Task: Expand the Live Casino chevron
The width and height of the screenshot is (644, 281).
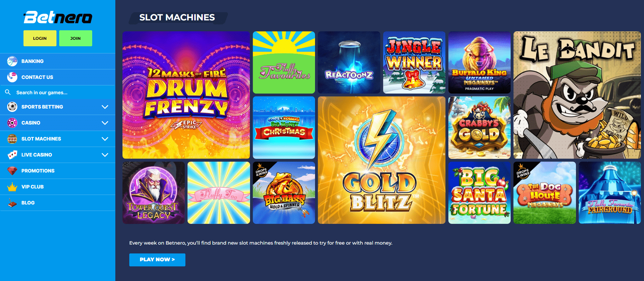Action: coord(105,155)
